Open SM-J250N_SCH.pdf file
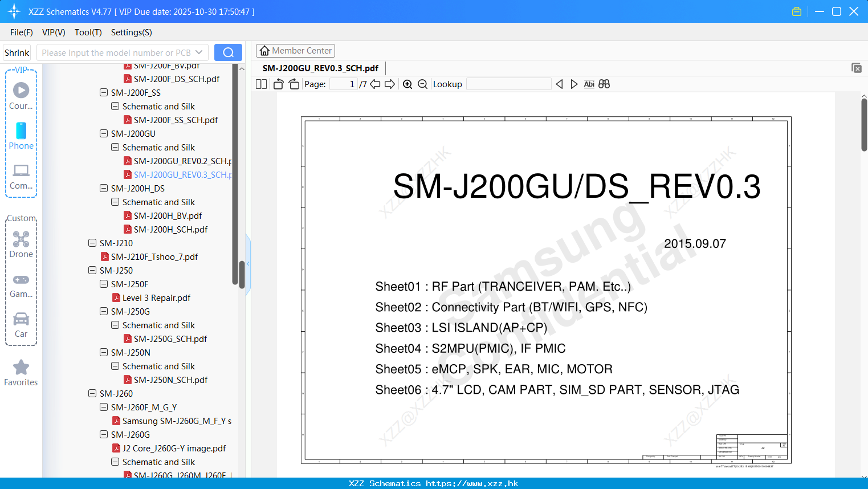Image resolution: width=868 pixels, height=489 pixels. point(170,380)
